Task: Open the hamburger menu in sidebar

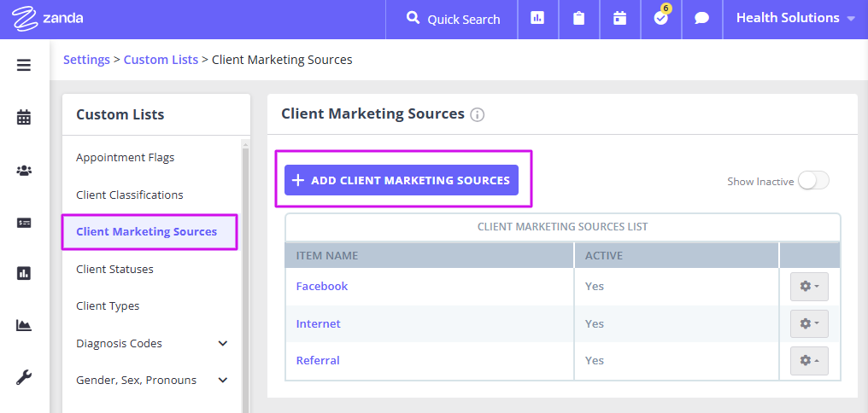Action: coord(24,66)
